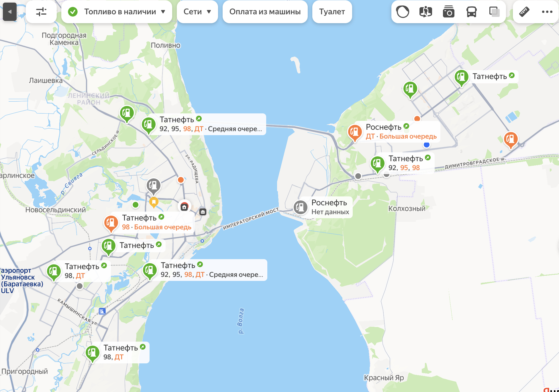The width and height of the screenshot is (559, 392).
Task: Select the unlabeled orange fuel pin above Димитровградское ш.
Action: 511,140
